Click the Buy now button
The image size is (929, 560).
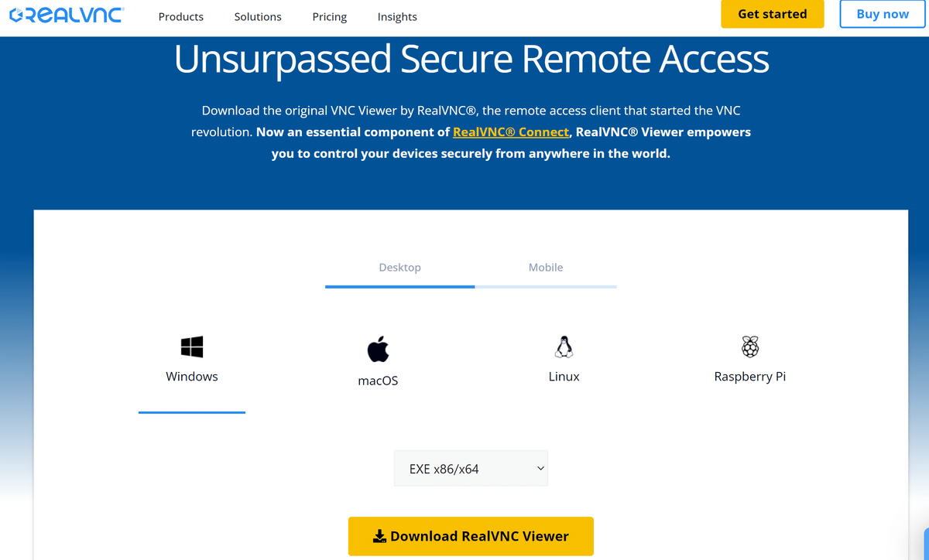pyautogui.click(x=883, y=14)
